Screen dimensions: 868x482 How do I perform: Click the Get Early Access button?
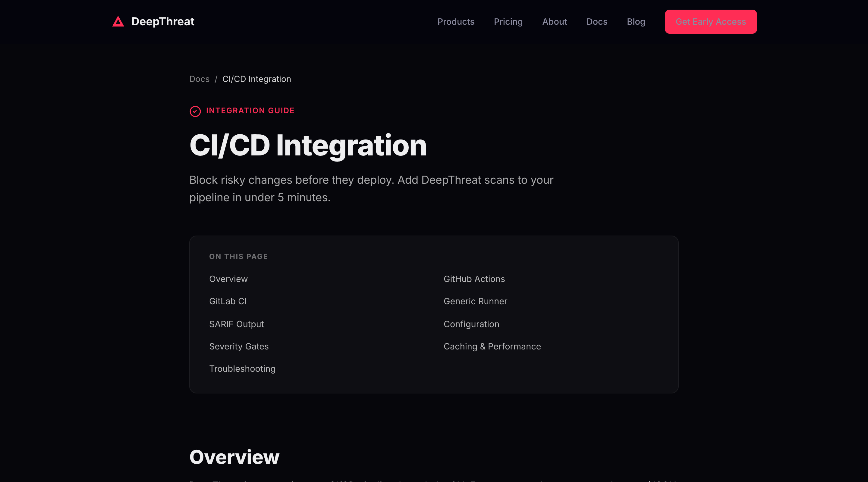pyautogui.click(x=710, y=22)
